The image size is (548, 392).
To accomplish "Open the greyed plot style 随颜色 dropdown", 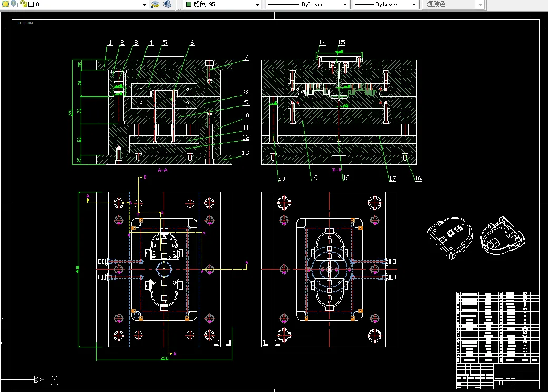I will [480, 5].
